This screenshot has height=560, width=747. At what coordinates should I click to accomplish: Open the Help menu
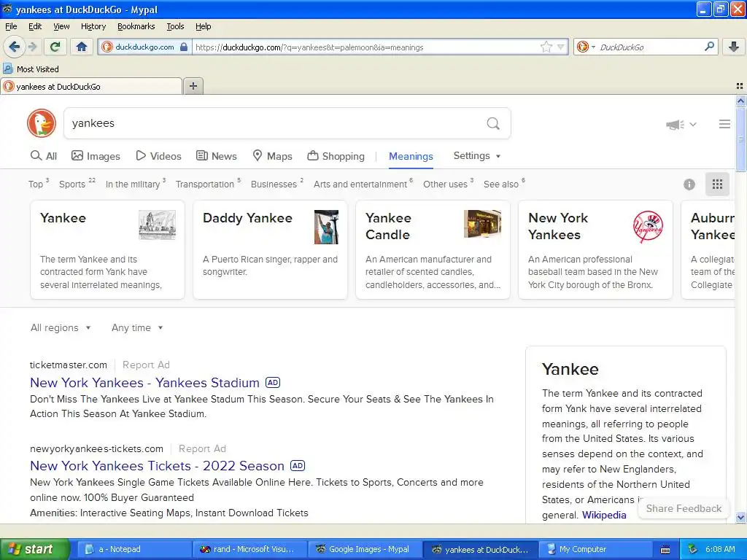coord(204,26)
